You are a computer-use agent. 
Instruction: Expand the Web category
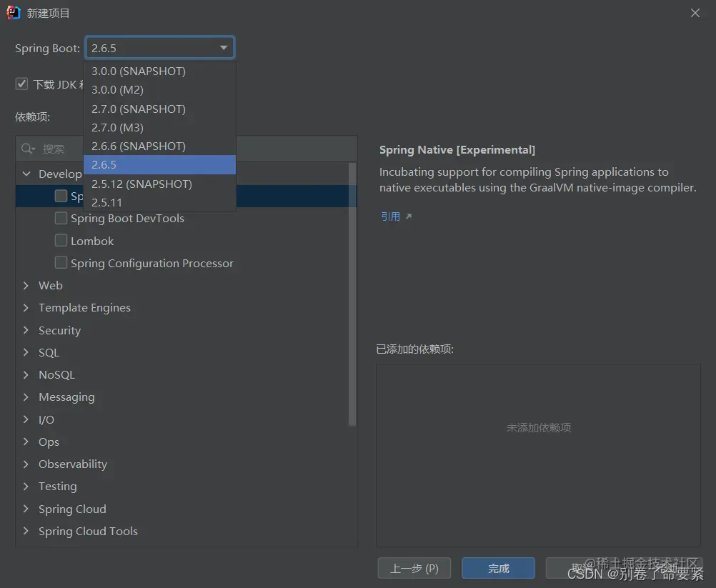tap(26, 285)
